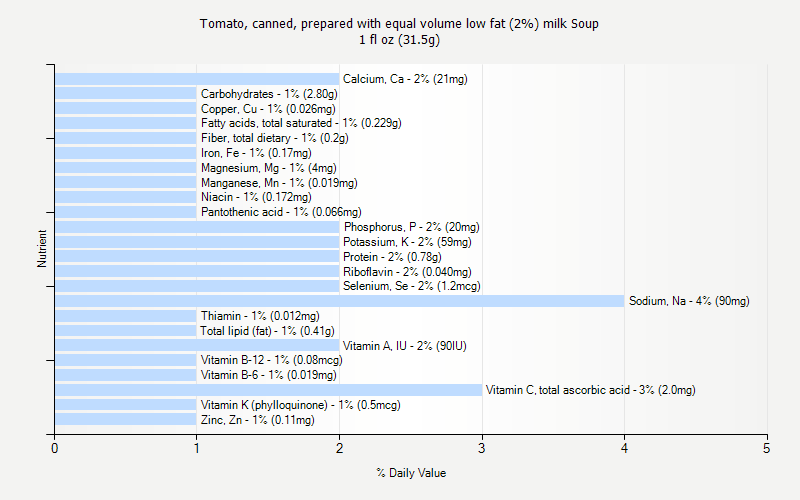Click the Zinc, Zn - 1% (0.11mg) label
Viewport: 800px width, 500px height.
(258, 420)
